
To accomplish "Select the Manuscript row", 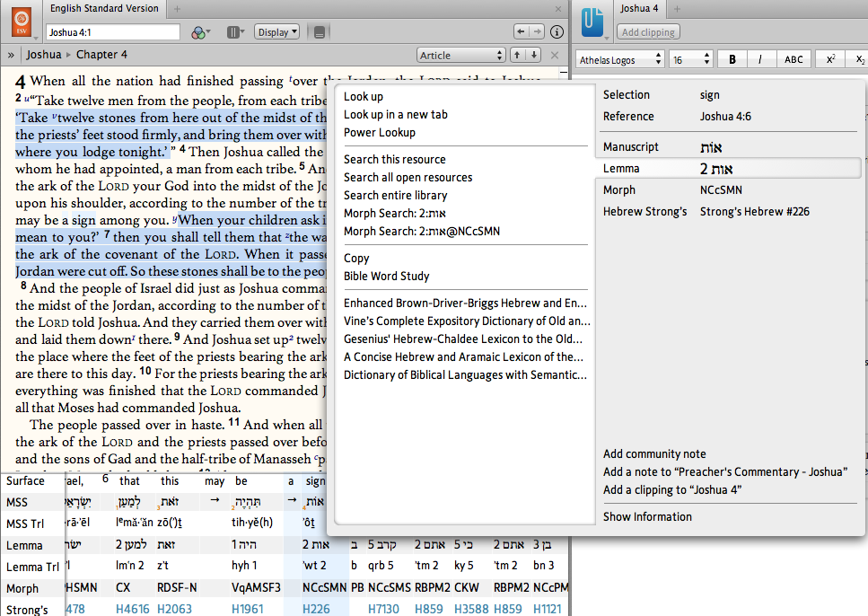I will click(x=729, y=146).
